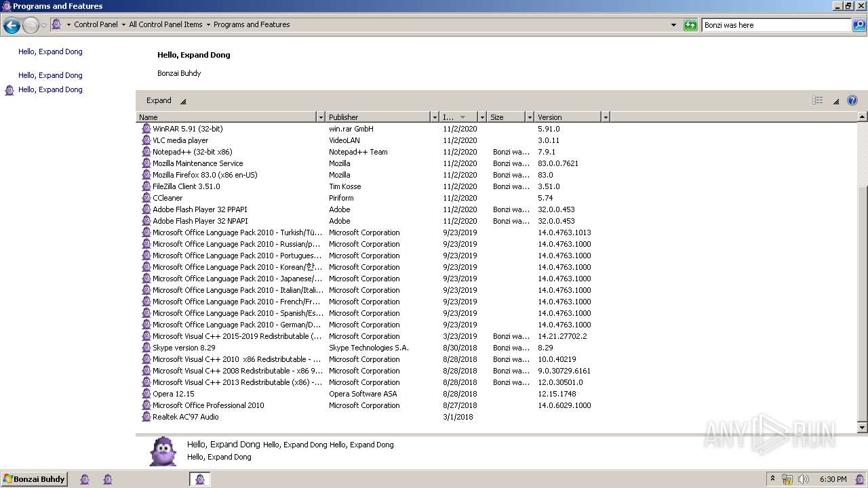Sort by the Name column header

click(x=226, y=117)
